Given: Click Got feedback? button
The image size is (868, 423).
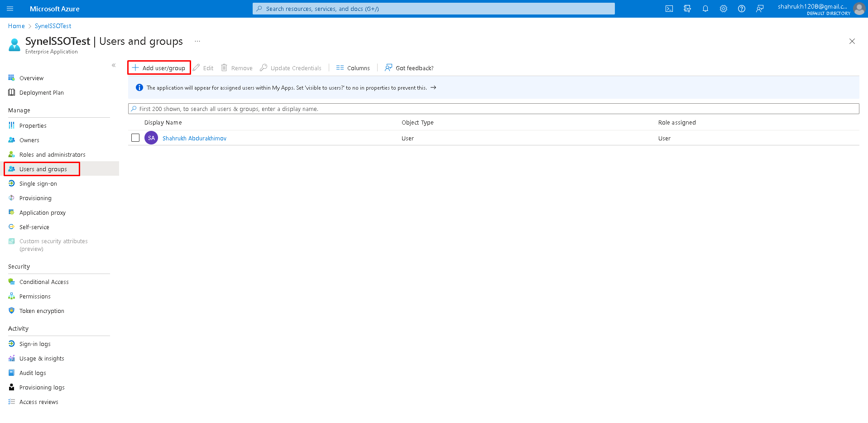Looking at the screenshot, I should 409,68.
